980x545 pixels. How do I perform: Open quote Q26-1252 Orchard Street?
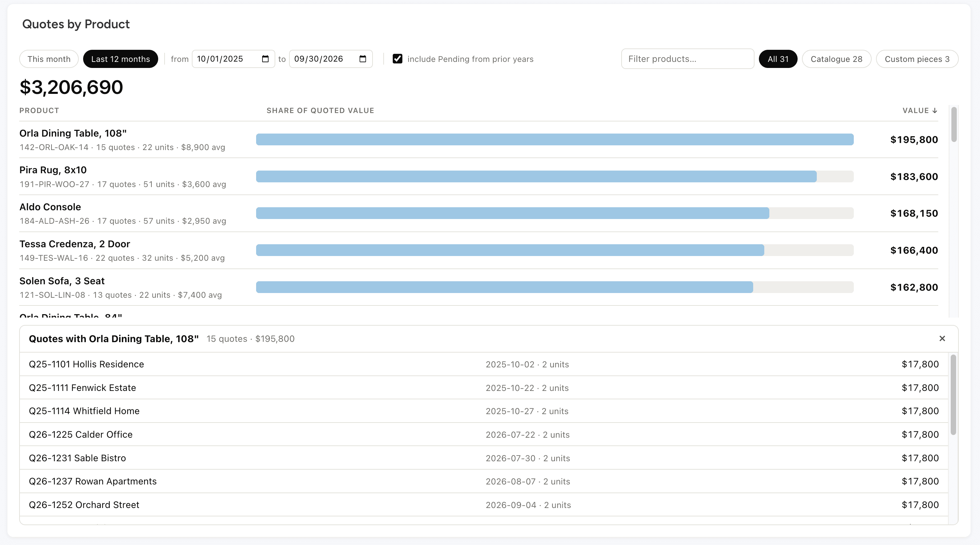click(x=484, y=505)
